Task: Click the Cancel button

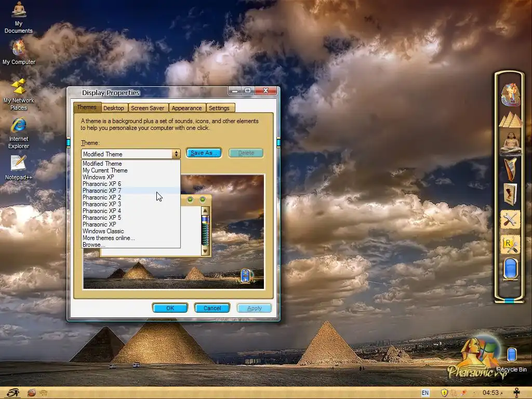Action: click(212, 308)
